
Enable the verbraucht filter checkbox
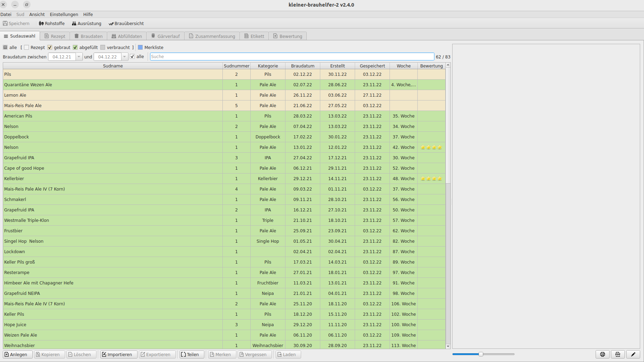click(103, 47)
